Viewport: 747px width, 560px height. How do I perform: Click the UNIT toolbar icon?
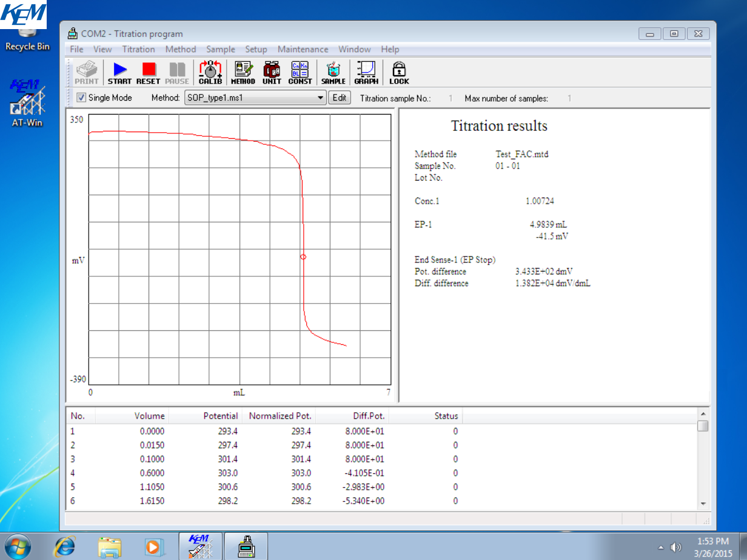coord(272,73)
